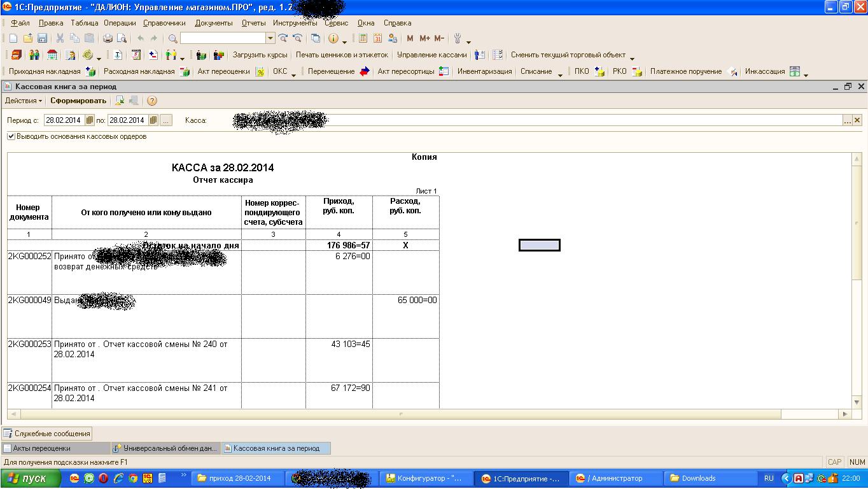Open the Справочники menu
The width and height of the screenshot is (868, 489).
coord(164,23)
